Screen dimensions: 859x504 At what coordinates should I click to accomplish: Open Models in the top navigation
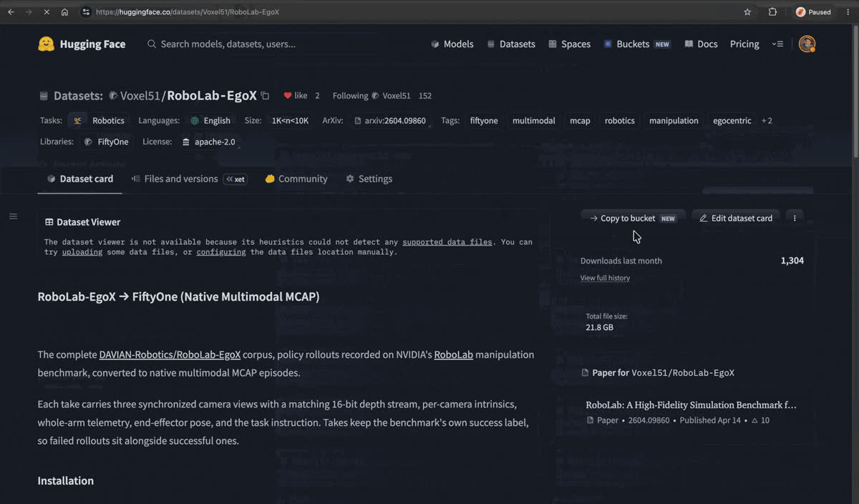452,44
